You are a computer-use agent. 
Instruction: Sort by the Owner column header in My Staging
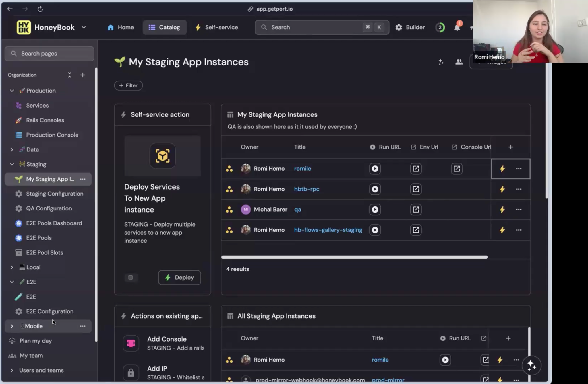249,147
